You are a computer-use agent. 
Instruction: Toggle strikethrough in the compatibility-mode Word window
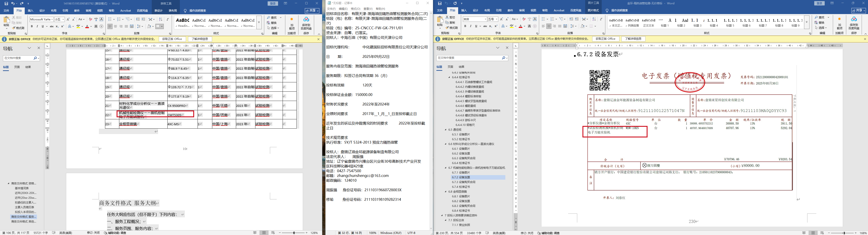51,26
